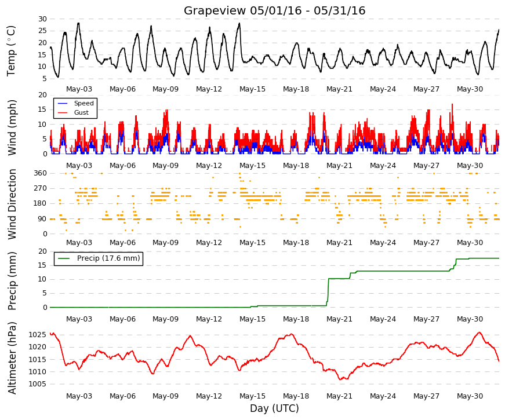Click May-03 tick under the wind speed chart

[x=79, y=166]
